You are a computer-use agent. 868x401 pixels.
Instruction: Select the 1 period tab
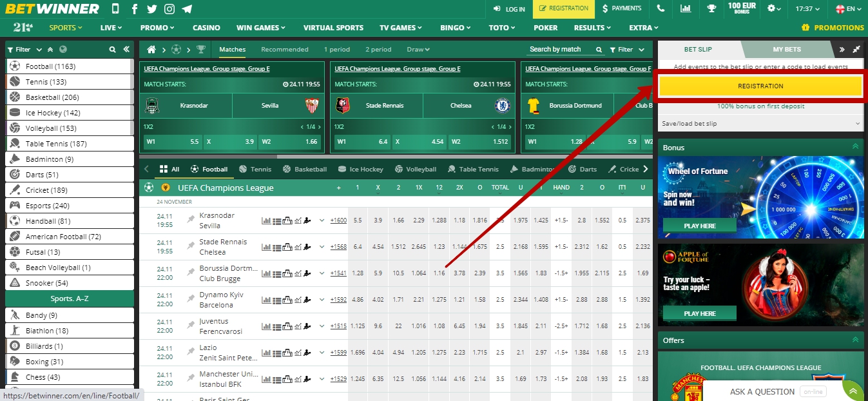tap(337, 50)
